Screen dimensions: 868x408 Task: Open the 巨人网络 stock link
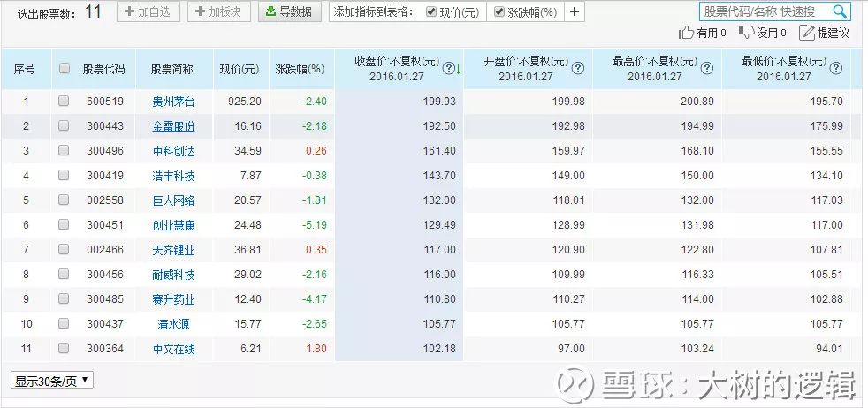[174, 200]
